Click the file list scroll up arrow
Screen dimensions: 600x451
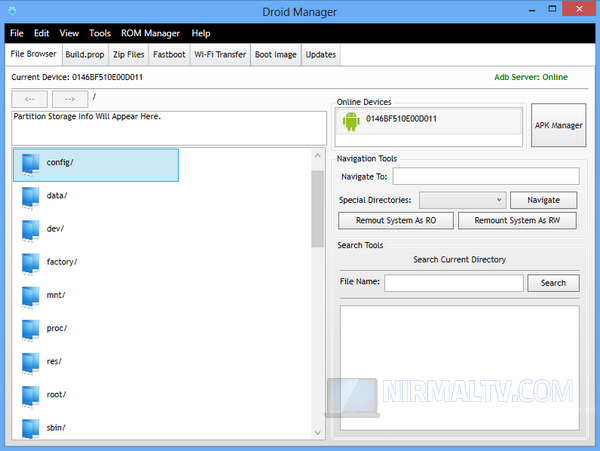pyautogui.click(x=317, y=156)
